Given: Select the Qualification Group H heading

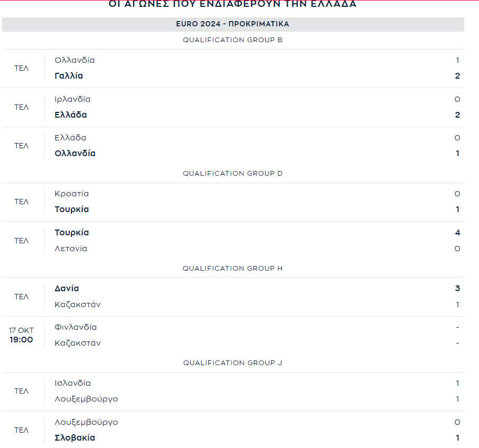Looking at the screenshot, I should (233, 268).
